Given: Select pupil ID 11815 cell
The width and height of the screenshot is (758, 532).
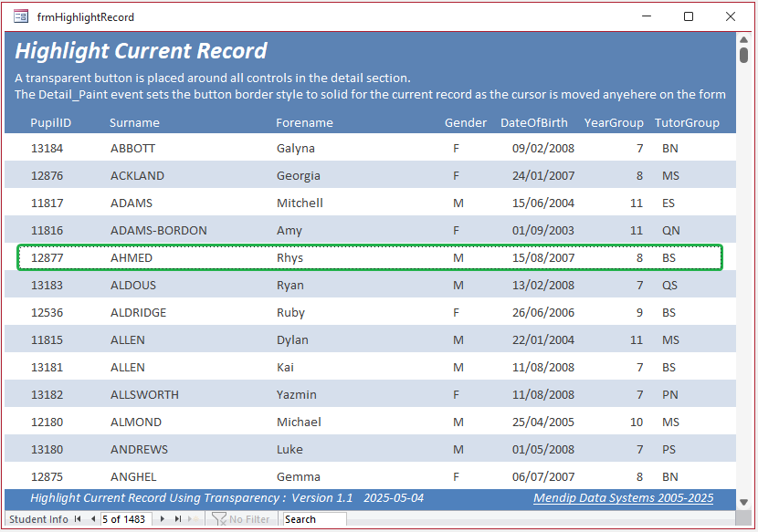Looking at the screenshot, I should (47, 340).
